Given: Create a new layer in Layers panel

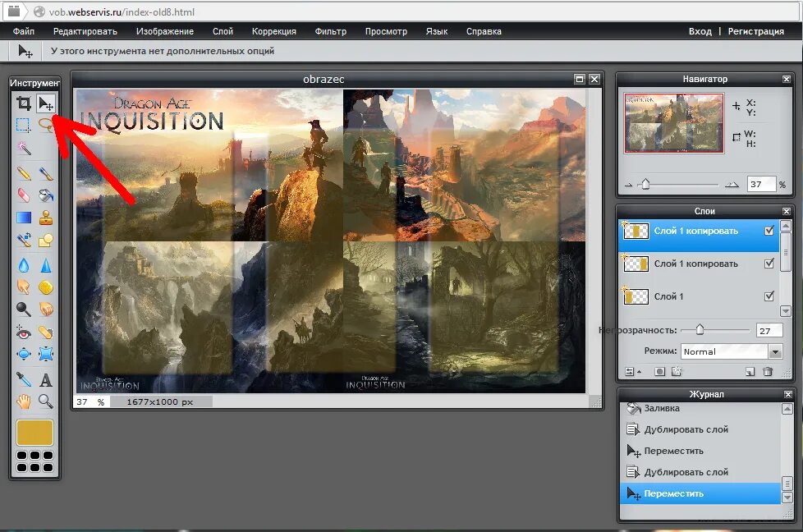Looking at the screenshot, I should click(750, 372).
